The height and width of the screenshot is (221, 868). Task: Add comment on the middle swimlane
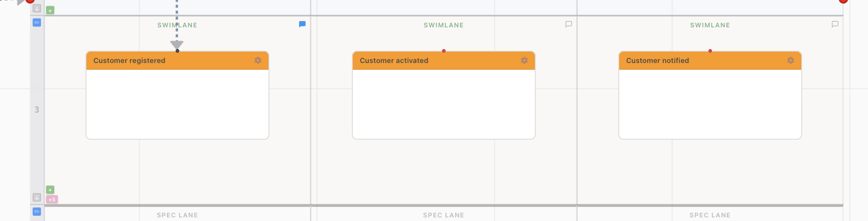tap(568, 24)
